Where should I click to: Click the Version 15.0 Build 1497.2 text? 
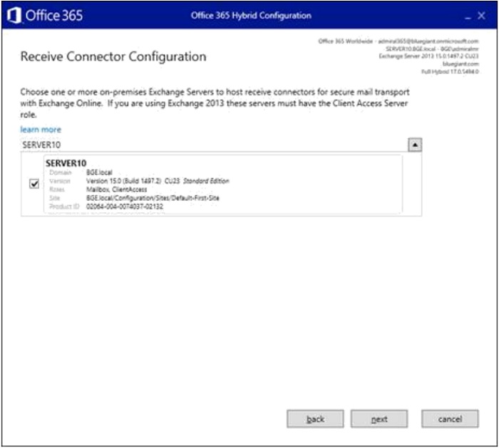[x=124, y=181]
